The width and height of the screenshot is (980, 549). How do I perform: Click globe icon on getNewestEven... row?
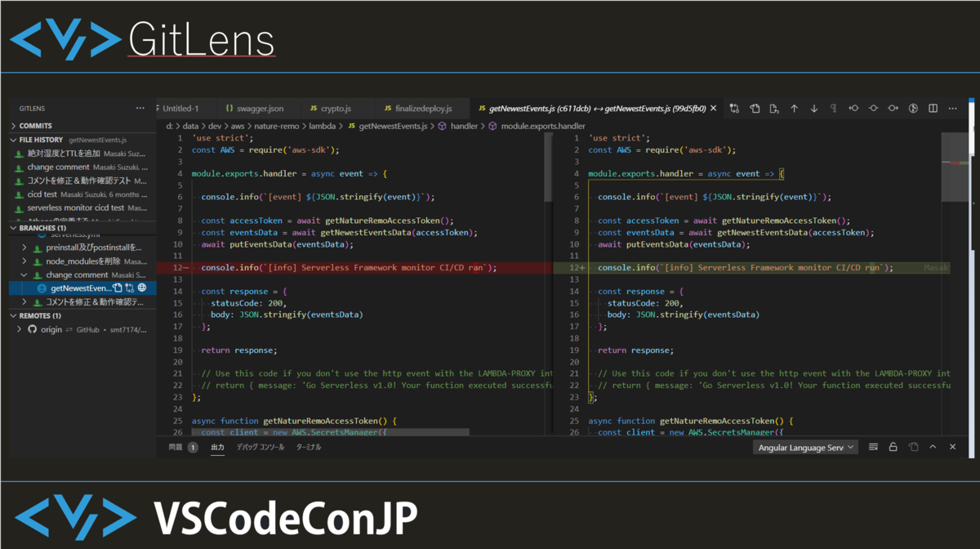coord(142,288)
